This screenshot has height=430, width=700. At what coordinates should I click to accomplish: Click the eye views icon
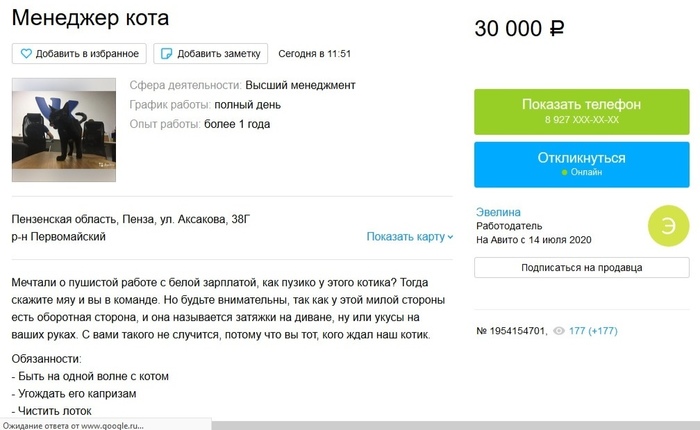[558, 329]
